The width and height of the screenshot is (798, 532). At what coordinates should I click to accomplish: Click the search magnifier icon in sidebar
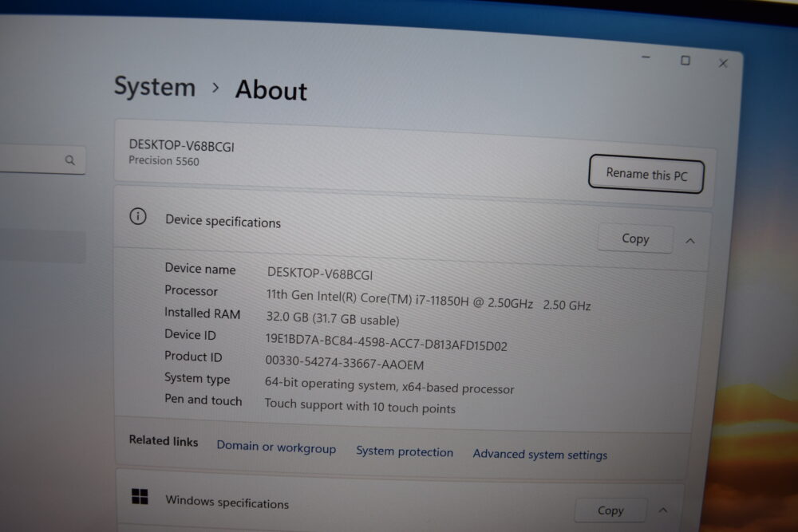point(69,160)
